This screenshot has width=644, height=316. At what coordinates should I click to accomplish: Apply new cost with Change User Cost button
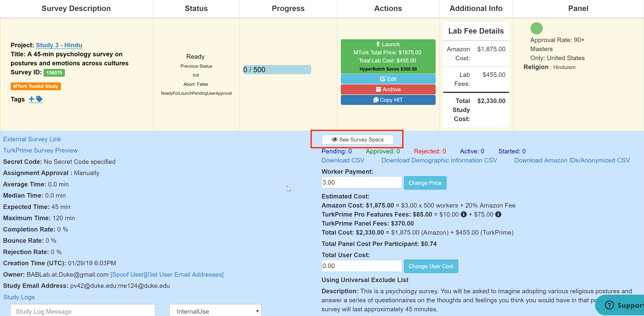(431, 266)
